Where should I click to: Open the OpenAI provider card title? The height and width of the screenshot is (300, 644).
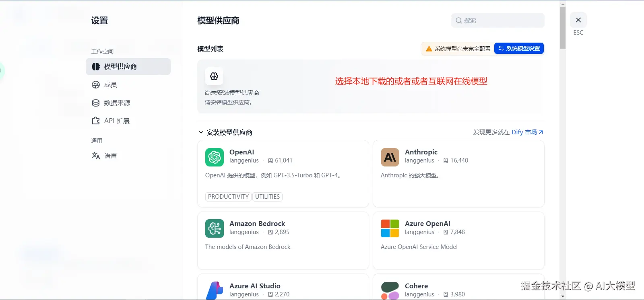coord(242,152)
